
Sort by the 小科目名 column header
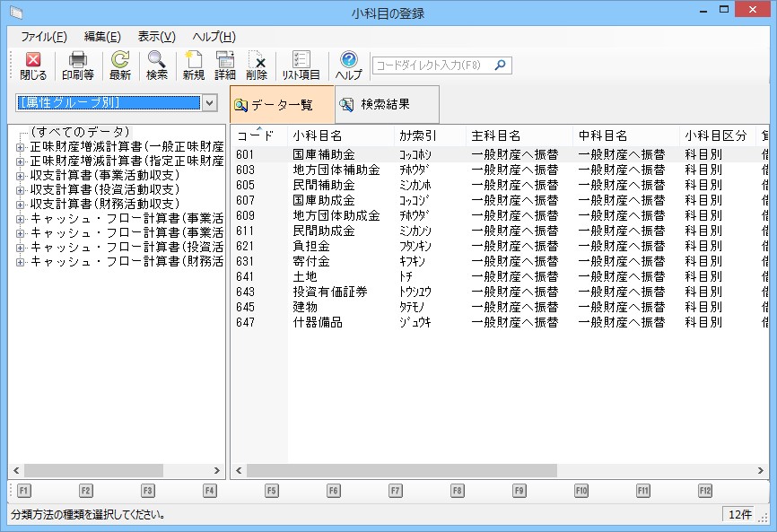(x=318, y=136)
